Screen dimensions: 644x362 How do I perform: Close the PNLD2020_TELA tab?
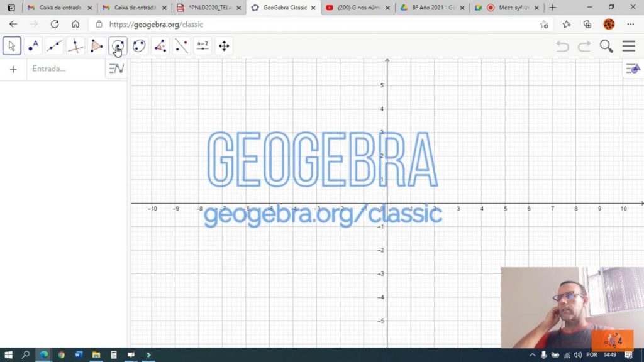tap(238, 8)
